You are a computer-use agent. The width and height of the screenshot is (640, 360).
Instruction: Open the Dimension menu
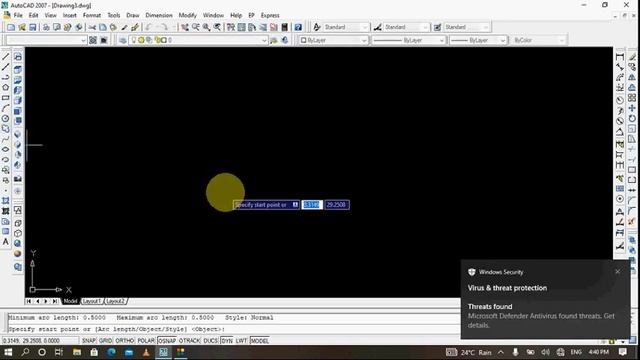(159, 15)
